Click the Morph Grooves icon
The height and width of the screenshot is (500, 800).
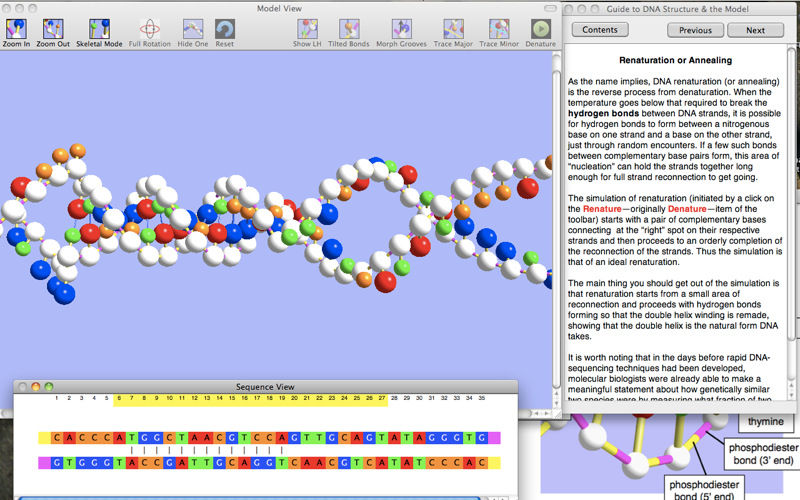click(x=402, y=30)
